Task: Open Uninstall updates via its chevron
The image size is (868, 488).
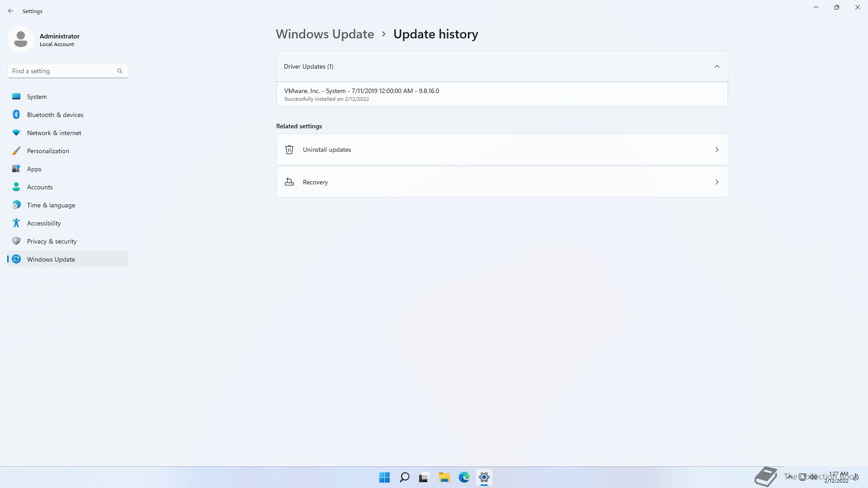Action: coord(717,150)
